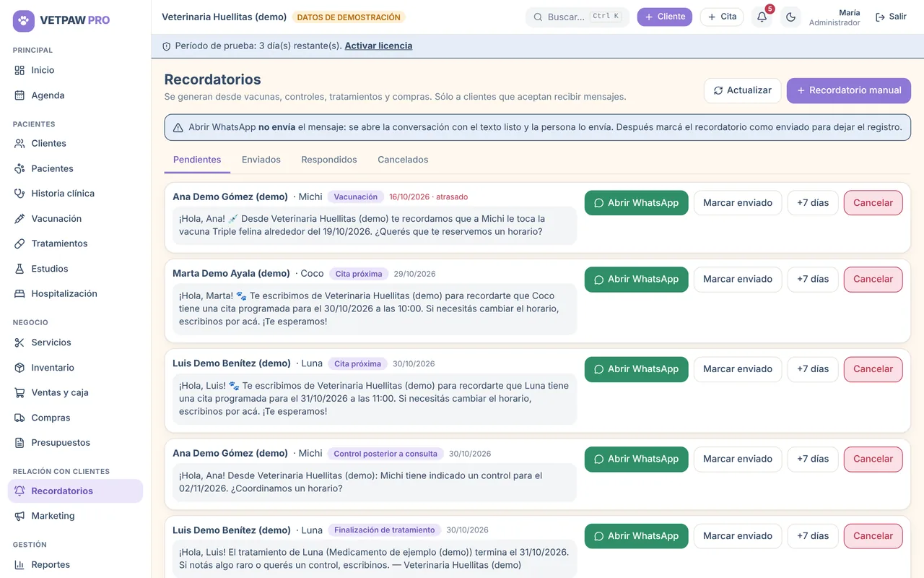Click the Estudios flask icon
This screenshot has height=578, width=924.
19,269
